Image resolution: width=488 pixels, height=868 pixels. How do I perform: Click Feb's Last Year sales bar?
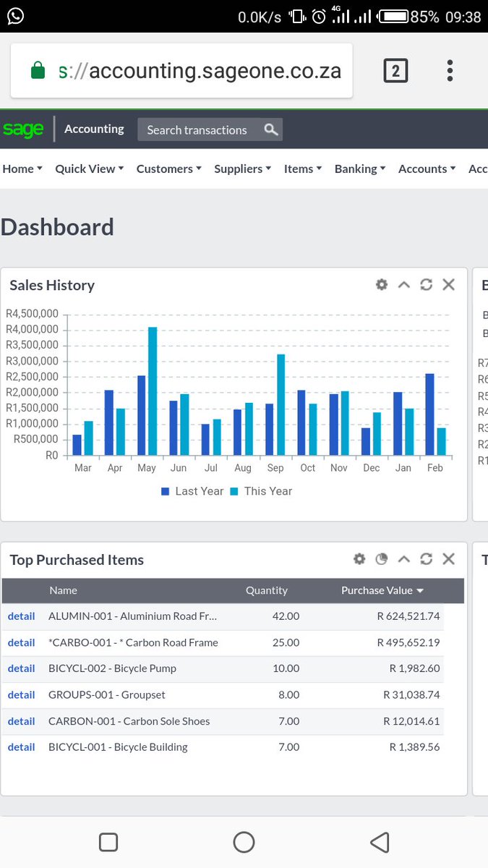(429, 414)
